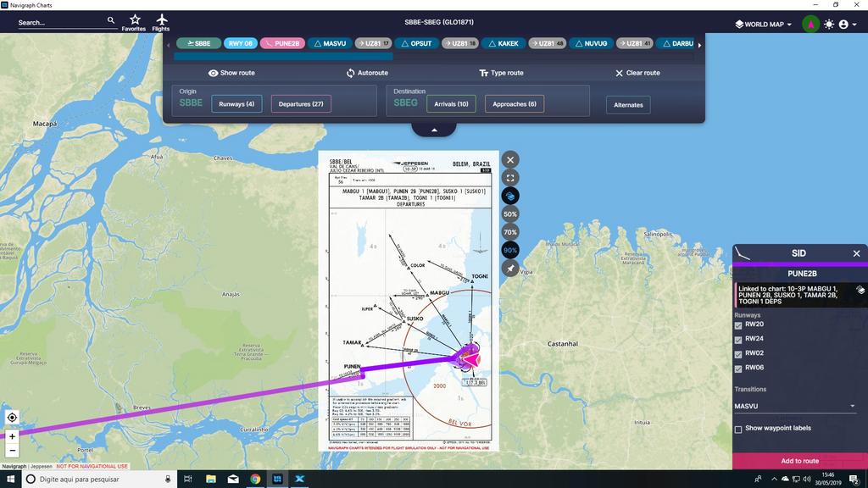
Task: Toggle RW20 runway checkbox
Action: click(x=738, y=325)
